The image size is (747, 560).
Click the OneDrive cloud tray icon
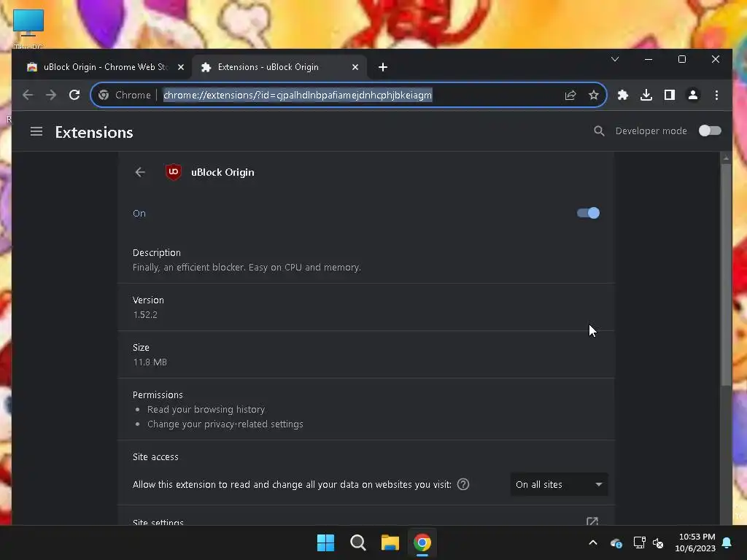(x=616, y=542)
